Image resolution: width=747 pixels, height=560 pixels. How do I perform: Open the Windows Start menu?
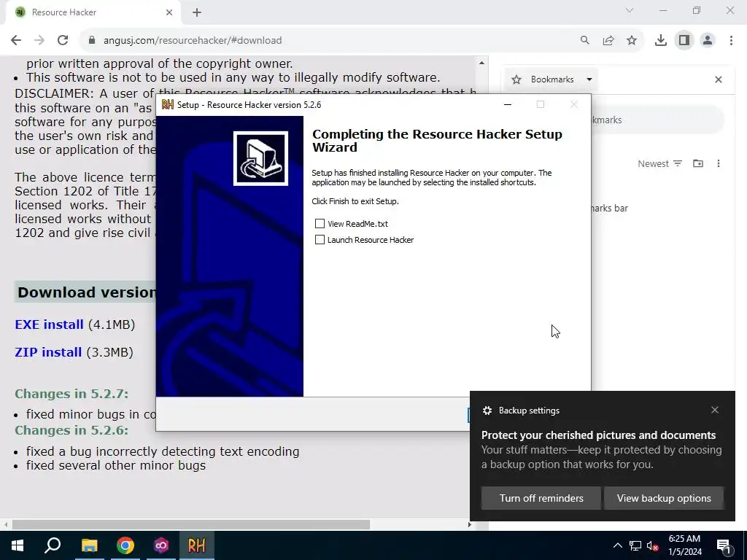(x=18, y=545)
